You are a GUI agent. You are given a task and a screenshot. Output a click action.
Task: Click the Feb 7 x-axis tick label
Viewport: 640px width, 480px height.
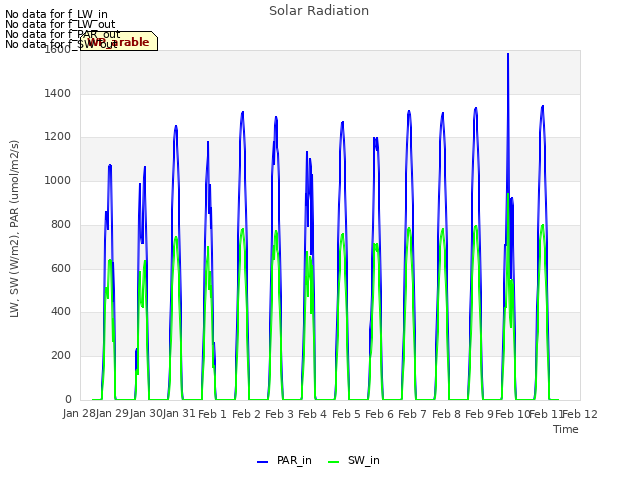[412, 414]
